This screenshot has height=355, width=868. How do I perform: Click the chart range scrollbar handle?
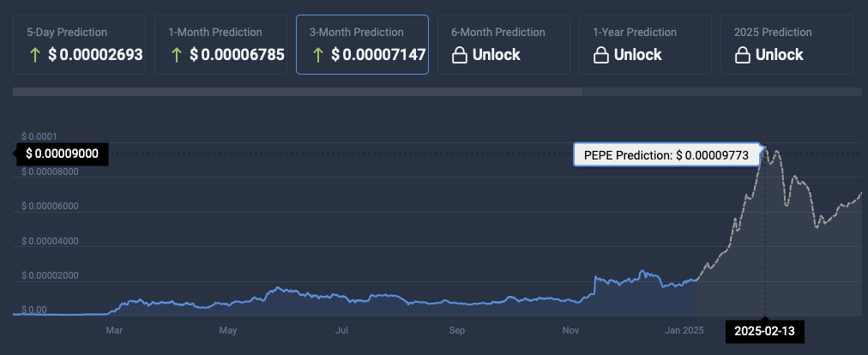click(x=298, y=92)
